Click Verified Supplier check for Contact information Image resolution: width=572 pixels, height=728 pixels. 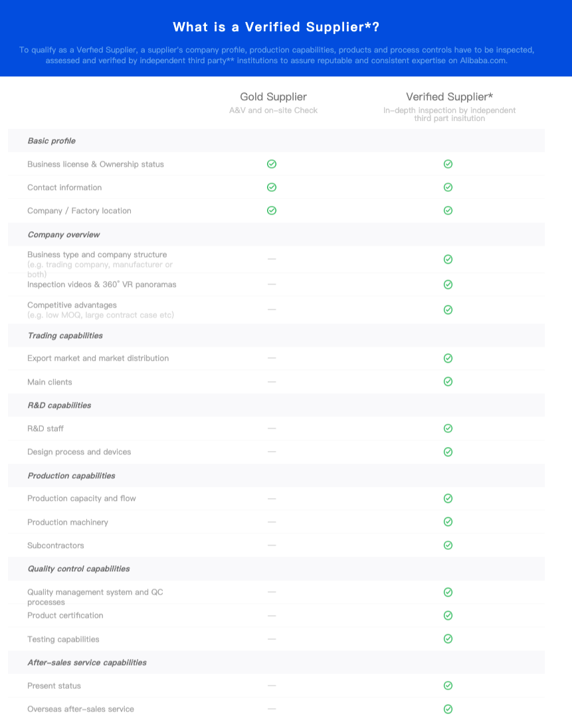[448, 187]
